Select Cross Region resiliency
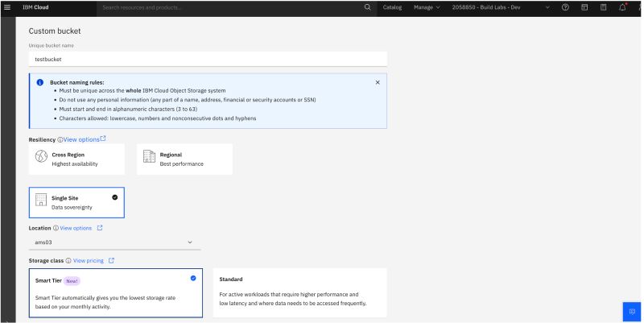644x323 pixels. pyautogui.click(x=76, y=159)
